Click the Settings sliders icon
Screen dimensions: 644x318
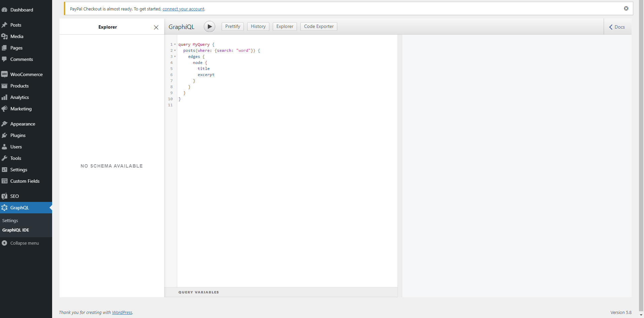click(x=4, y=170)
